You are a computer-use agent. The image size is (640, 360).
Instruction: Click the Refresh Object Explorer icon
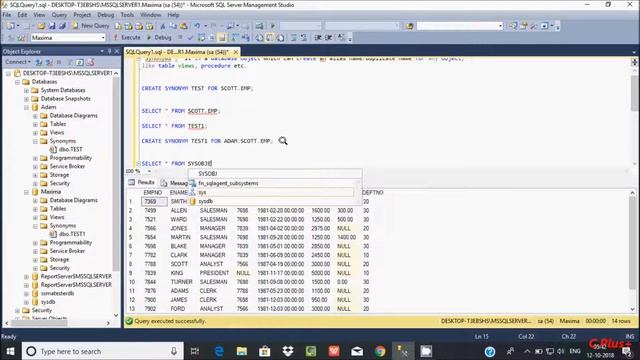click(80, 62)
